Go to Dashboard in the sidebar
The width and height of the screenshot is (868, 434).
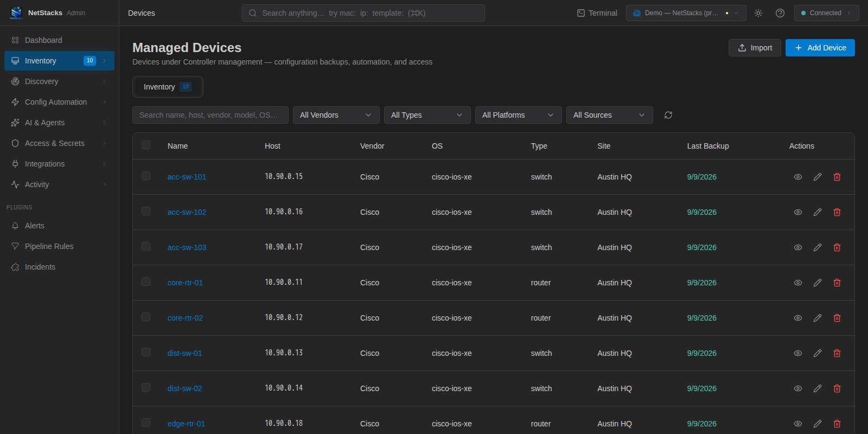[x=59, y=40]
